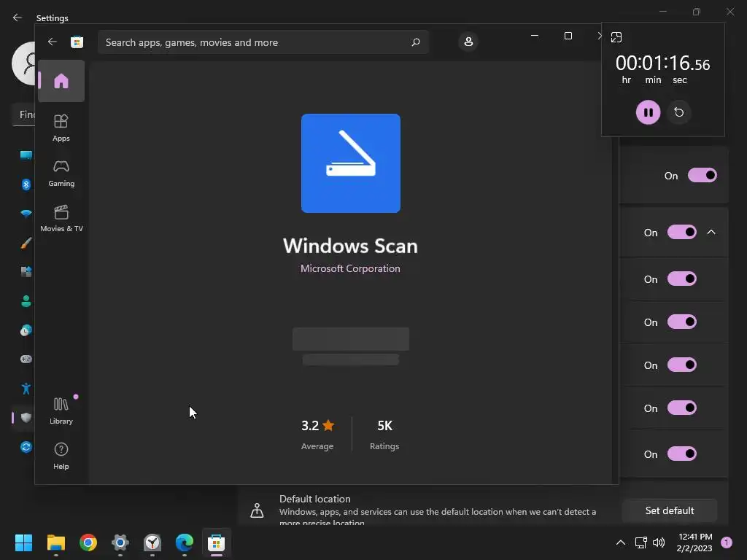Switch to Settings app on taskbar
Screen dimensions: 747x560
(120, 542)
